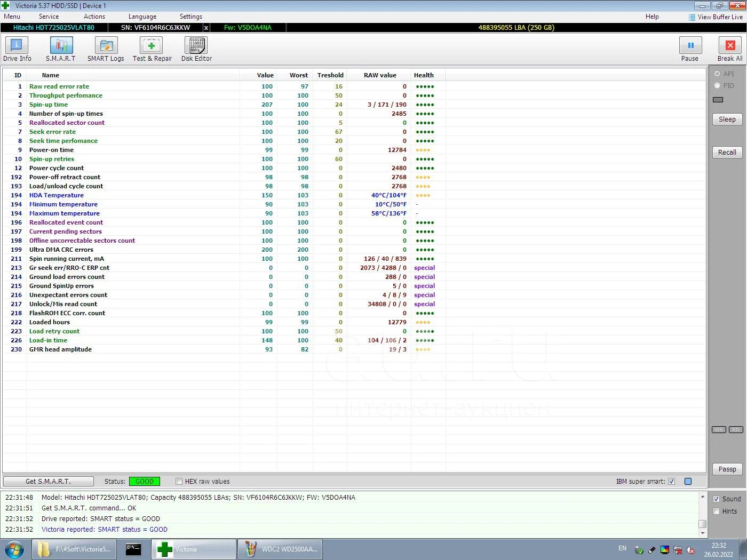
Task: Click the log scrollbar down arrow
Action: pos(702,533)
